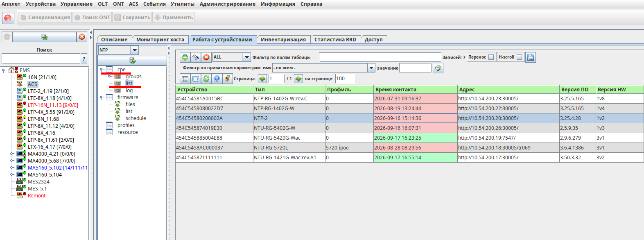The width and height of the screenshot is (644, 240).
Task: Click the Синхронизация button
Action: (x=45, y=17)
